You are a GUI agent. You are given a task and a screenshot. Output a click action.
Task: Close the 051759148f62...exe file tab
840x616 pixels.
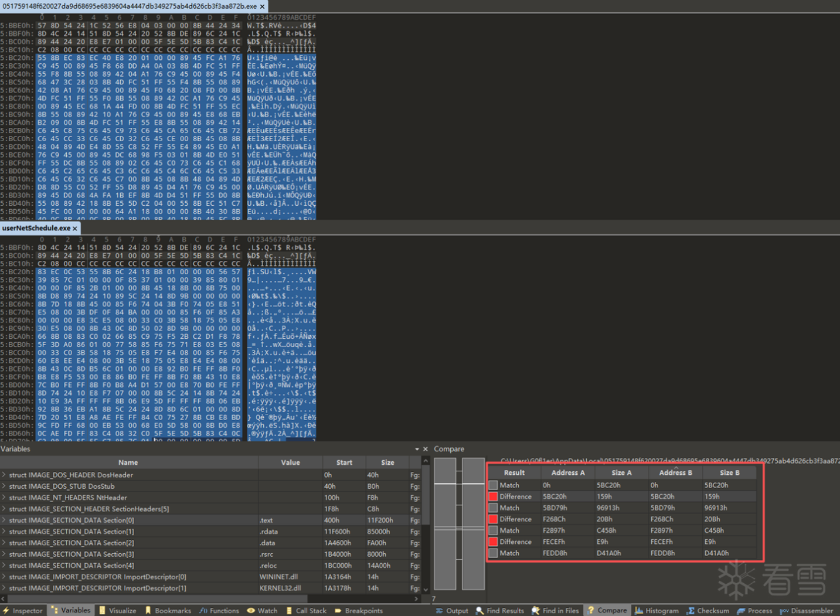pos(263,6)
